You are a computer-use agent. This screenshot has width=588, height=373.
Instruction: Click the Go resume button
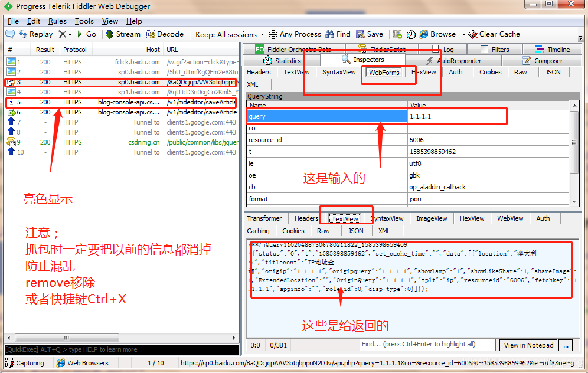(x=86, y=34)
